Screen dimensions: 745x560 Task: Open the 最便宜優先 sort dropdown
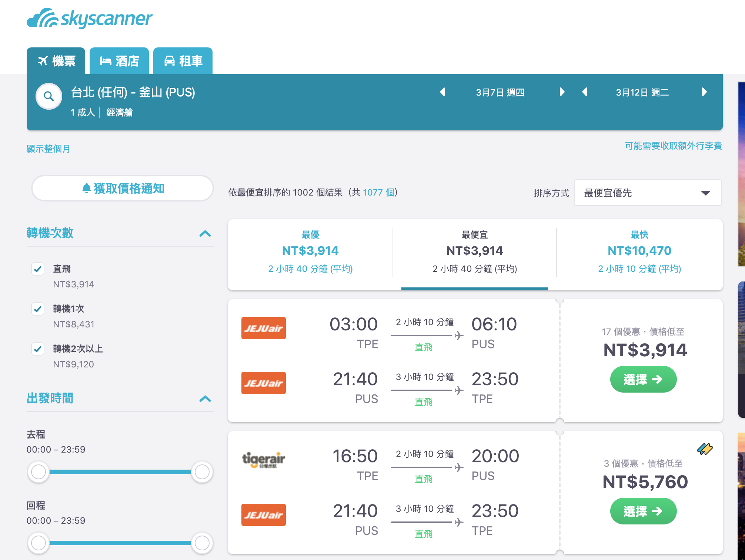(x=648, y=193)
